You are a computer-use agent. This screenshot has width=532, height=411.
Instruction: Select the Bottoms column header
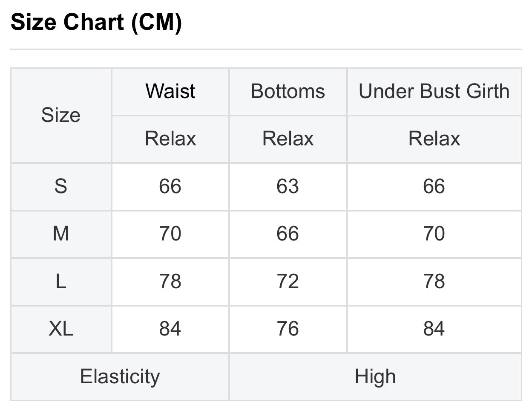(x=288, y=91)
